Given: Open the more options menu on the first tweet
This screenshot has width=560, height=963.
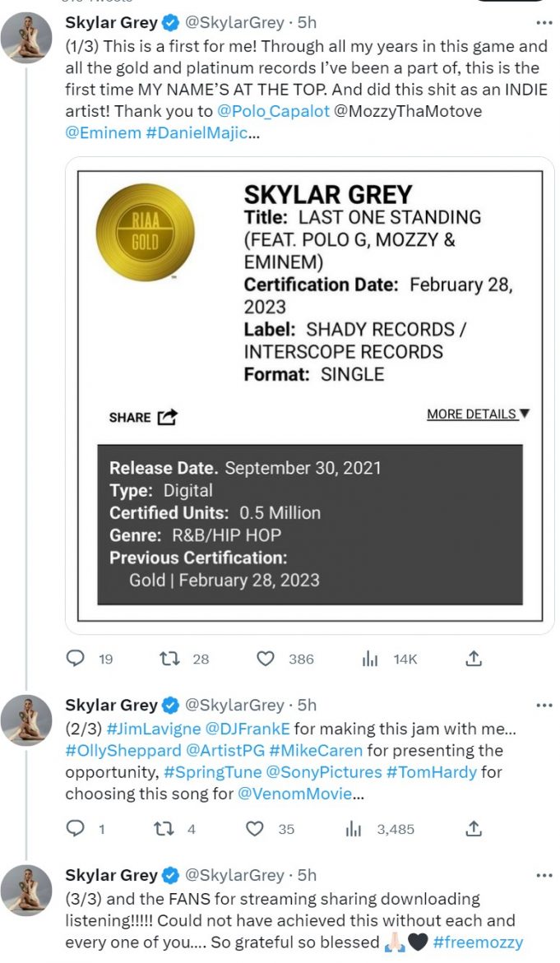Looking at the screenshot, I should click(x=544, y=24).
